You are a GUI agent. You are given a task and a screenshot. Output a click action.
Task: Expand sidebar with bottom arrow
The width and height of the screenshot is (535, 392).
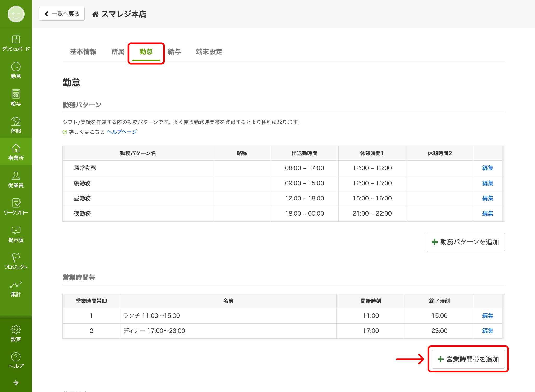coord(16,383)
